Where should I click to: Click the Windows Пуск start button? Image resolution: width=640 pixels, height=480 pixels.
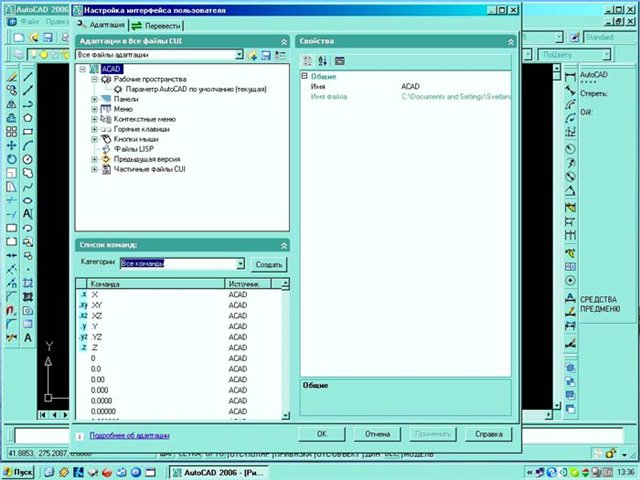[x=20, y=471]
